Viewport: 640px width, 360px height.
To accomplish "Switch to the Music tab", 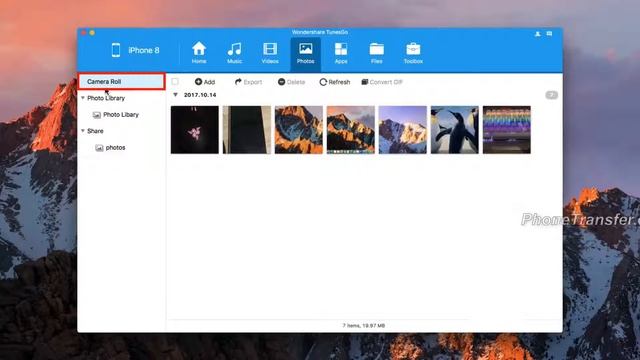I will 234,53.
